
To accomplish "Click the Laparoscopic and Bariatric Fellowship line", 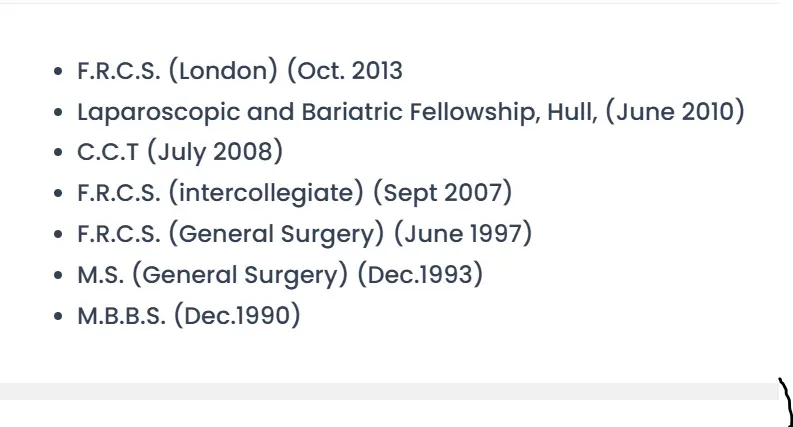I will (x=410, y=111).
